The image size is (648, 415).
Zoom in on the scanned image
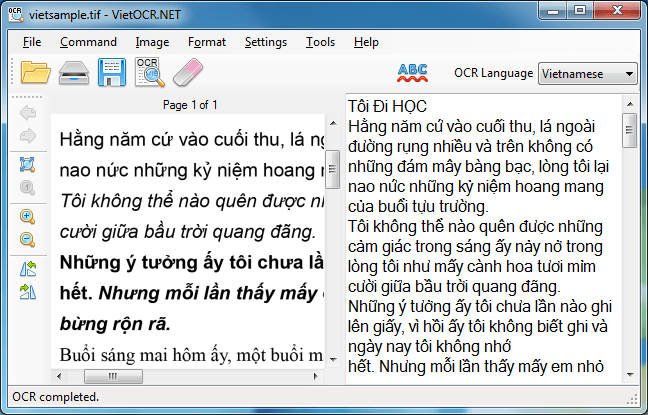[27, 216]
